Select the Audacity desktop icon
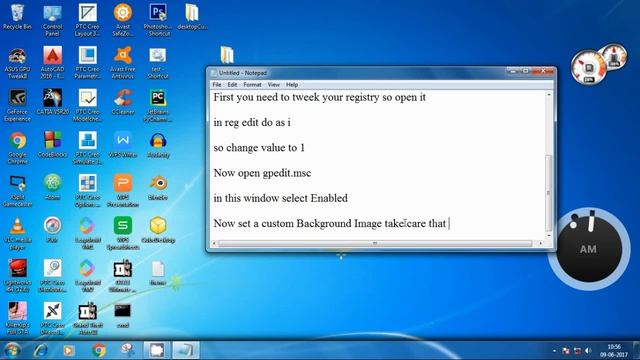The image size is (640, 360). pos(158,144)
